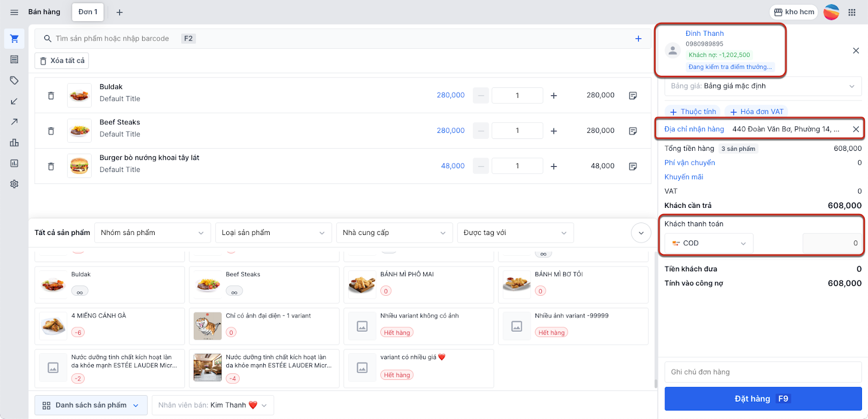Open the apps grid icon
This screenshot has height=419, width=868.
pos(852,12)
